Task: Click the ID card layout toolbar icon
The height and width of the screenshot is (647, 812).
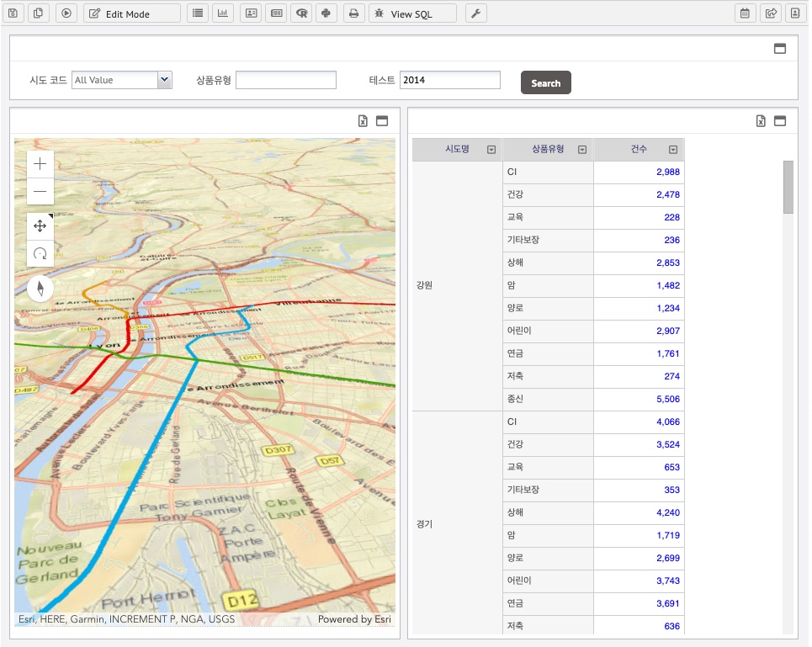Action: click(x=251, y=13)
